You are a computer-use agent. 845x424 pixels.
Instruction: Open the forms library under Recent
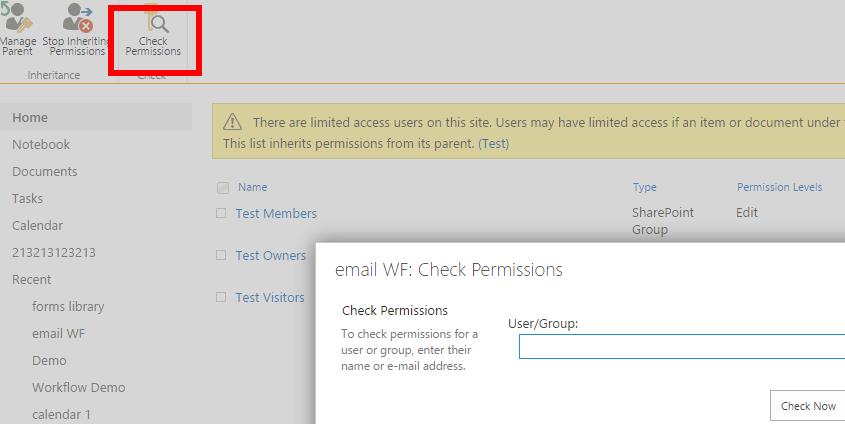(x=68, y=306)
